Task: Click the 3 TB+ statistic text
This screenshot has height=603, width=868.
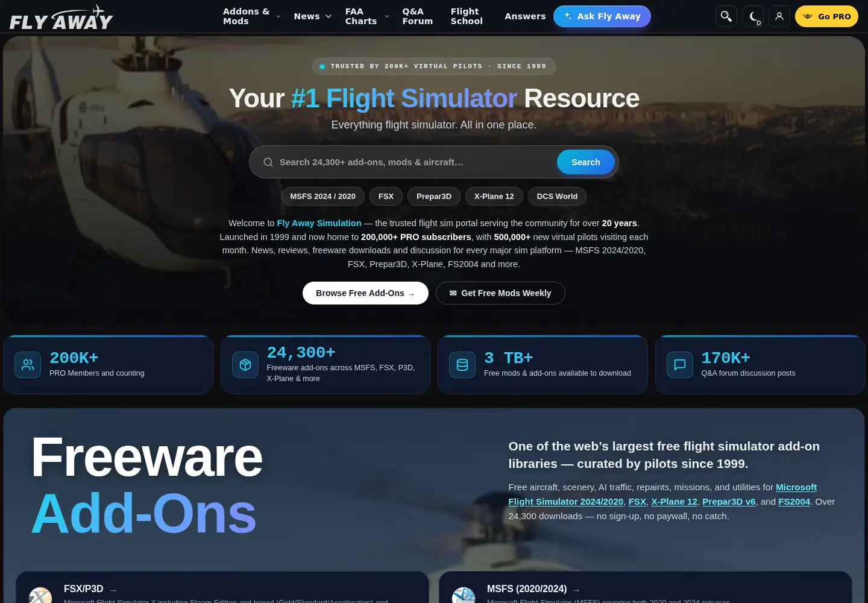Action: (508, 358)
